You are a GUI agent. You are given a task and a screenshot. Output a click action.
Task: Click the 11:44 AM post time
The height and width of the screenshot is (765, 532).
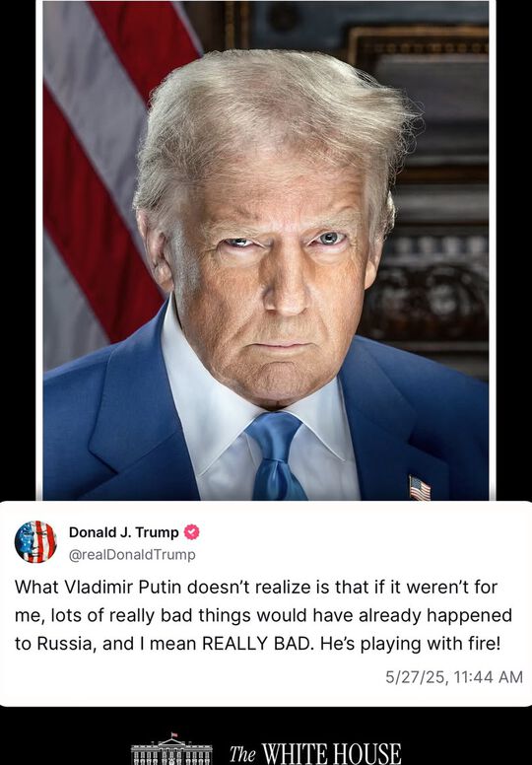pyautogui.click(x=488, y=677)
